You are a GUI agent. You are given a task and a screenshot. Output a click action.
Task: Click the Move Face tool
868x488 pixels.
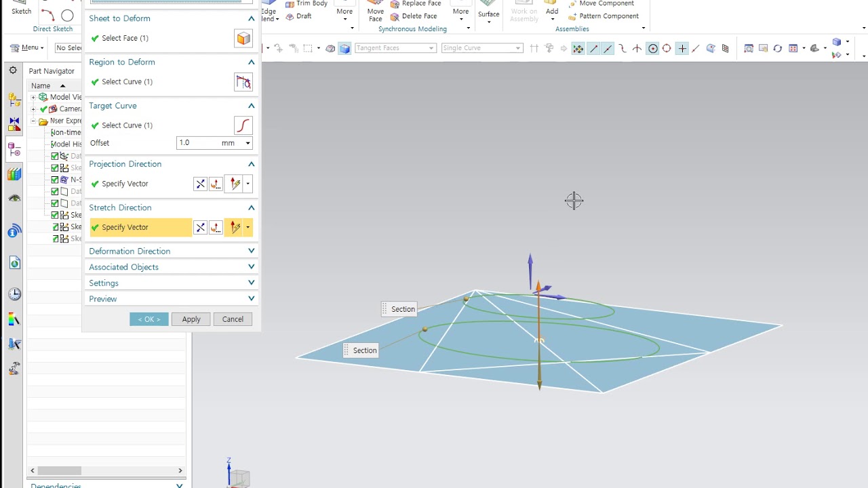point(375,12)
